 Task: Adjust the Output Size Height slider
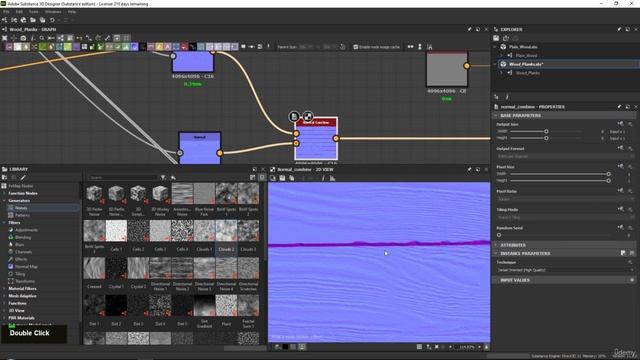click(x=546, y=138)
